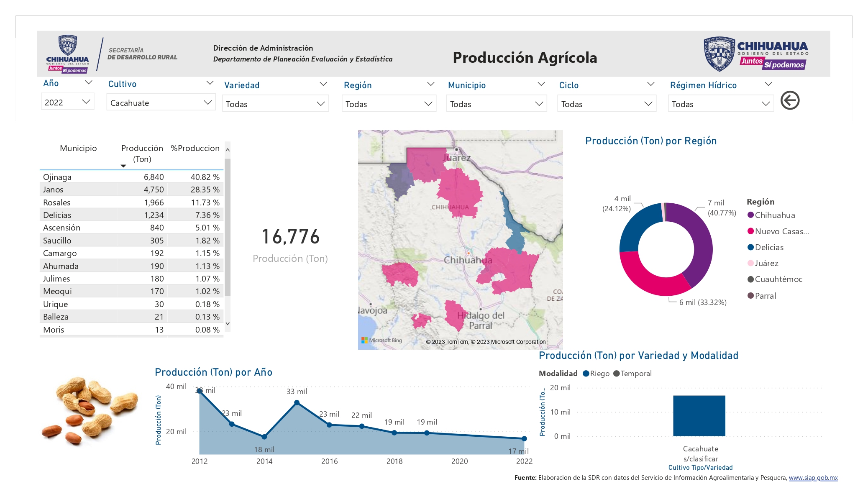Click the municipality table scrollbar thumb
The height and width of the screenshot is (502, 868).
[x=228, y=227]
